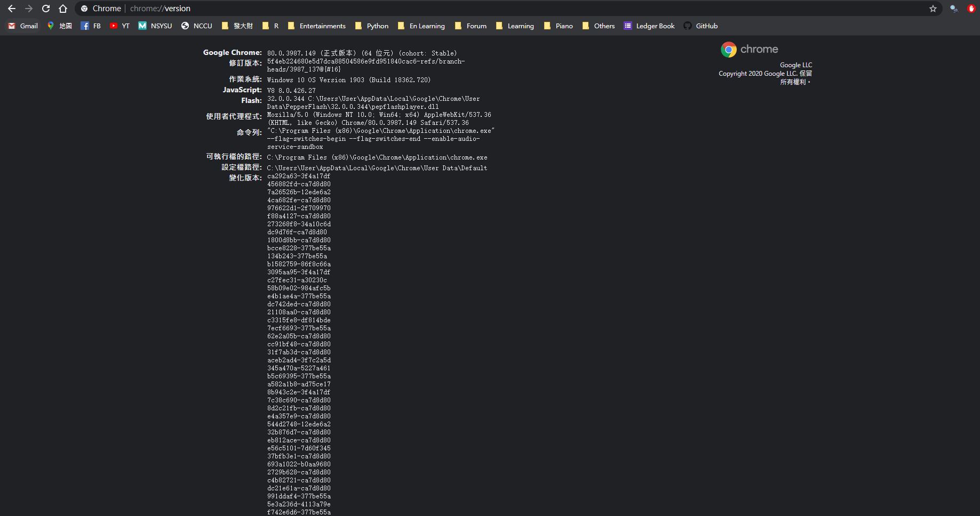Open the Forum bookmarks folder
The image size is (980, 516).
(x=471, y=26)
